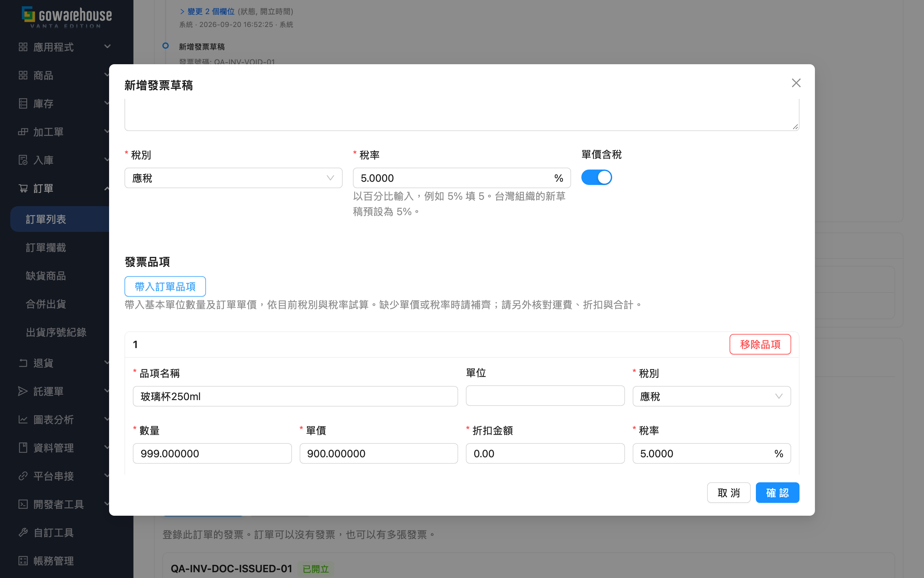This screenshot has height=578, width=924.
Task: Toggle the 單價含稅 switch
Action: pyautogui.click(x=596, y=177)
